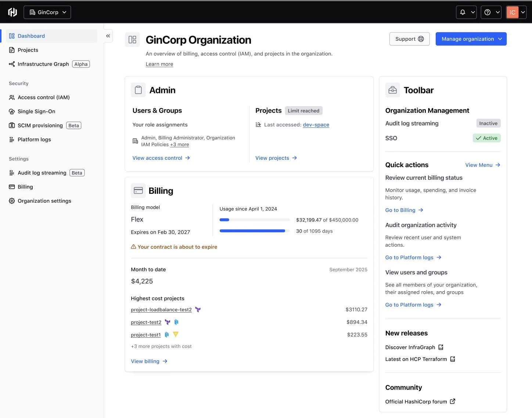Screen dimensions: 532x418
Task: Open Official HashiCorp forum link
Action: point(420,401)
